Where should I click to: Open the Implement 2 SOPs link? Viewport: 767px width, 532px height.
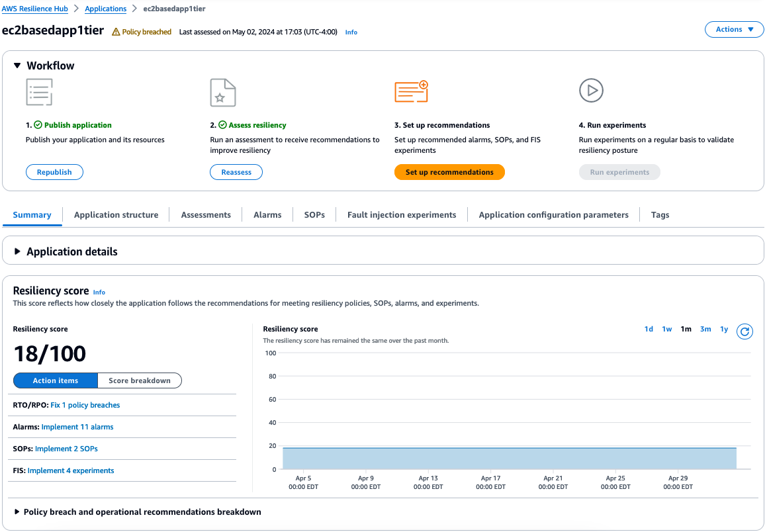(66, 449)
